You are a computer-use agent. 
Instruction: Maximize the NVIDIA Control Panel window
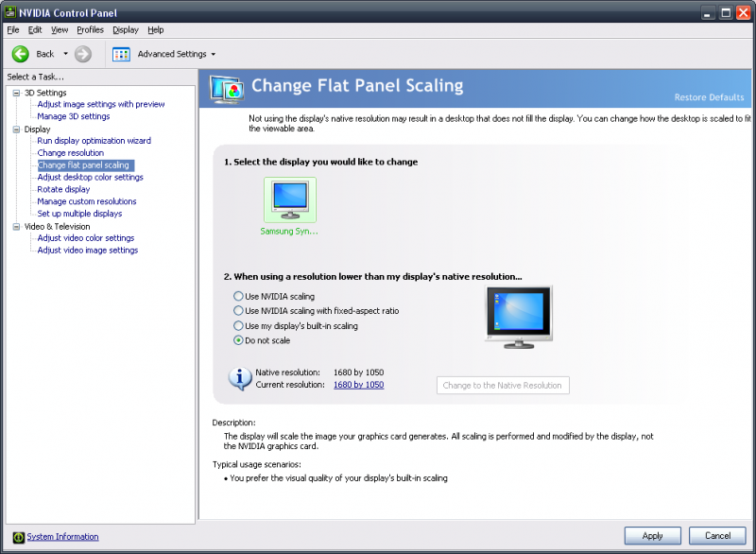tap(726, 13)
